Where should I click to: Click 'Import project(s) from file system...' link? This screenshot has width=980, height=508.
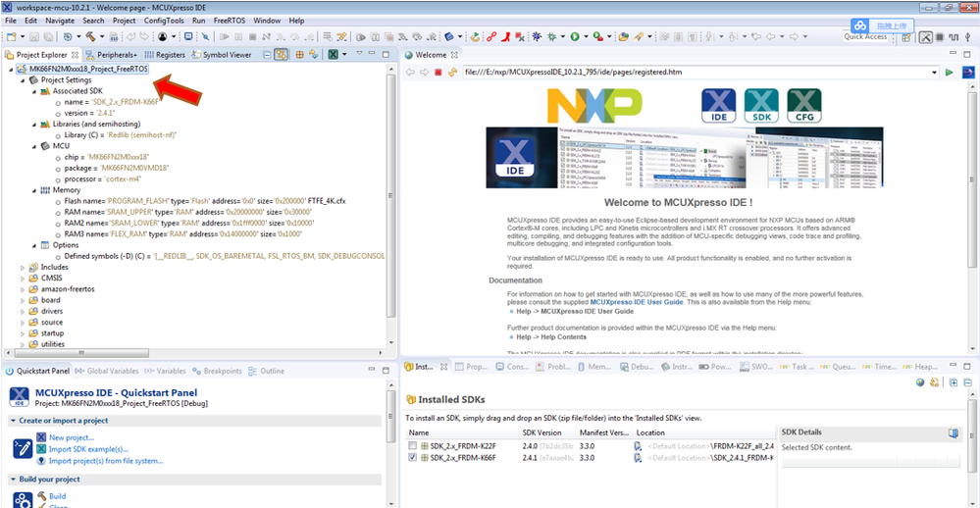click(106, 461)
